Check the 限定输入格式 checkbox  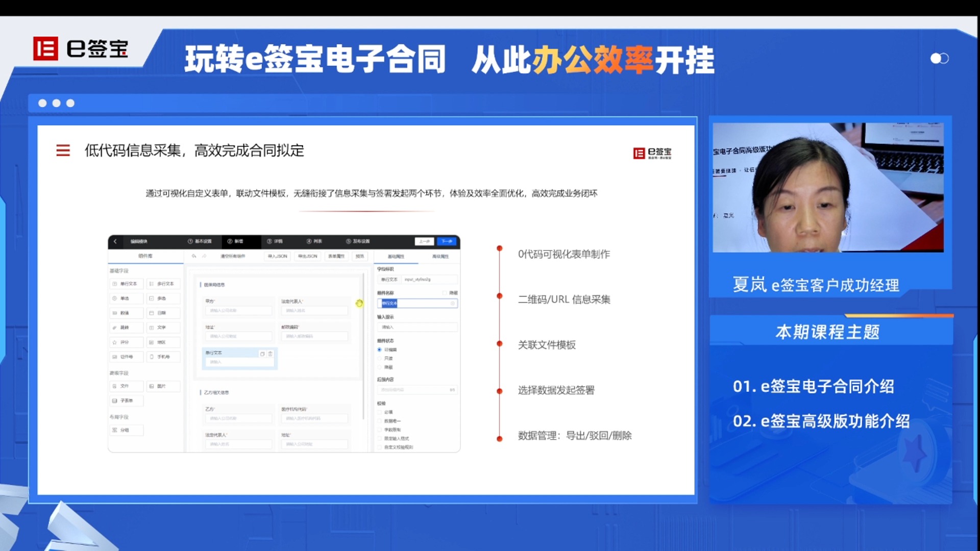tap(379, 438)
